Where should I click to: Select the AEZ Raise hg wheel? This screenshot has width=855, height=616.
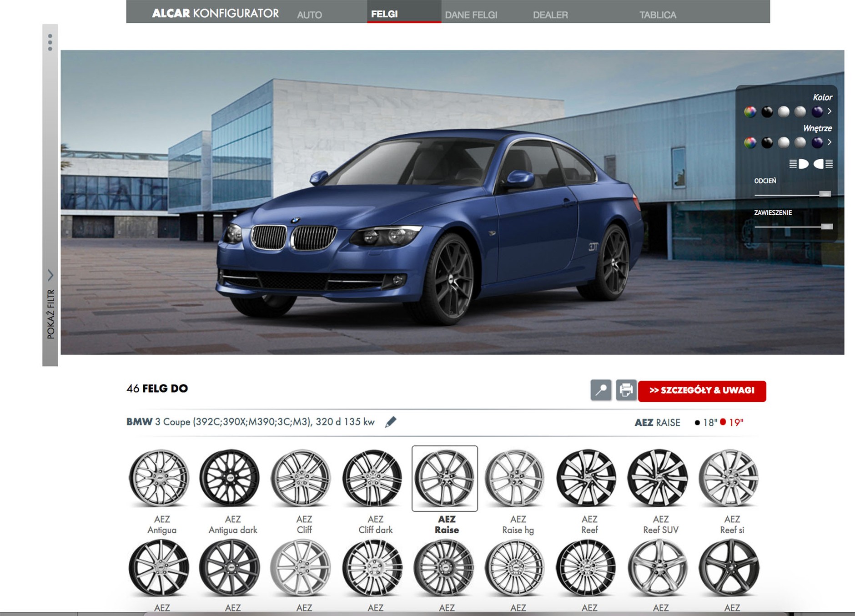coord(515,478)
